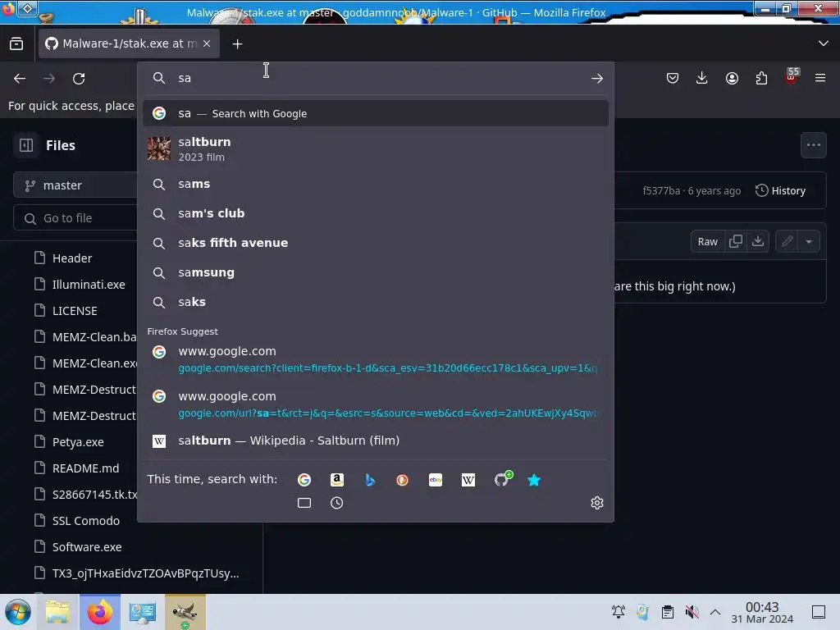Open file manager from taskbar
This screenshot has height=630, width=840.
pos(57,612)
